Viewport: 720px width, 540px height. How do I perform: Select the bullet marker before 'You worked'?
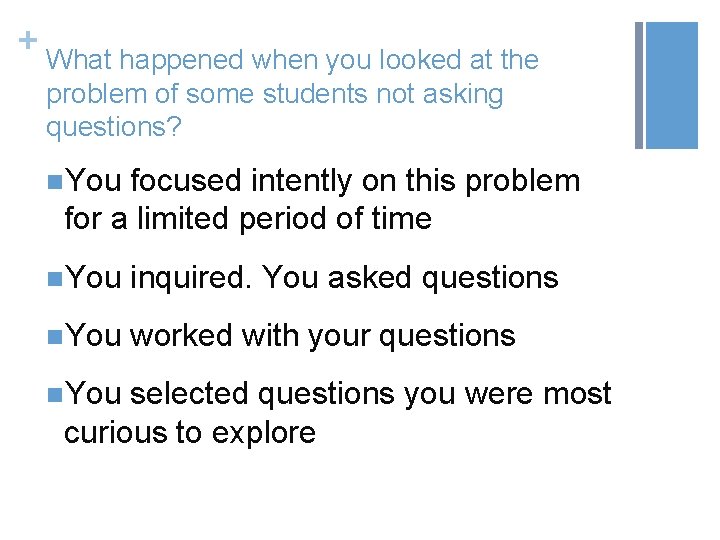[53, 337]
